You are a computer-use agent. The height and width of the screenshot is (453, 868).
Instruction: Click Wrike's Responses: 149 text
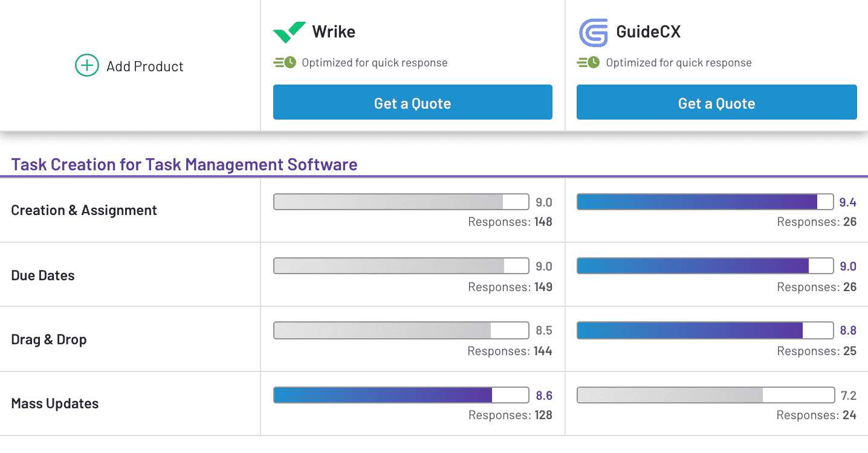click(x=510, y=287)
